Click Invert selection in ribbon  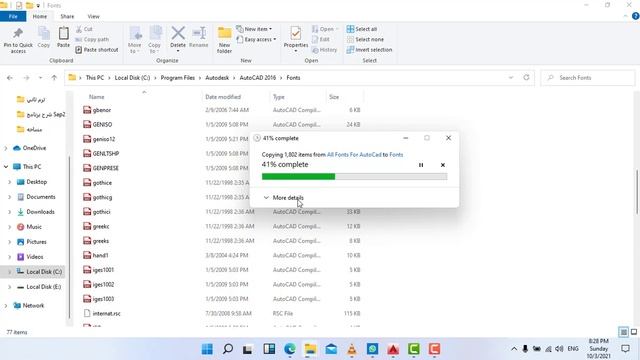coord(369,50)
